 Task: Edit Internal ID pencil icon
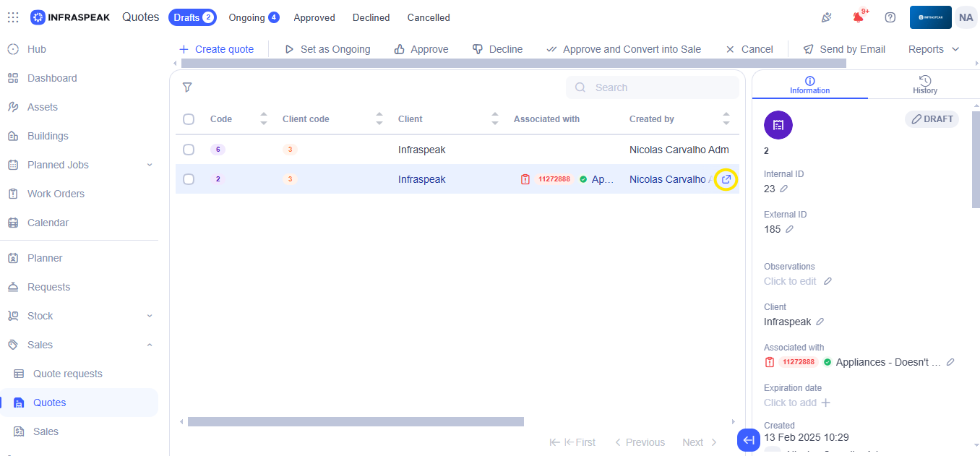pos(784,189)
